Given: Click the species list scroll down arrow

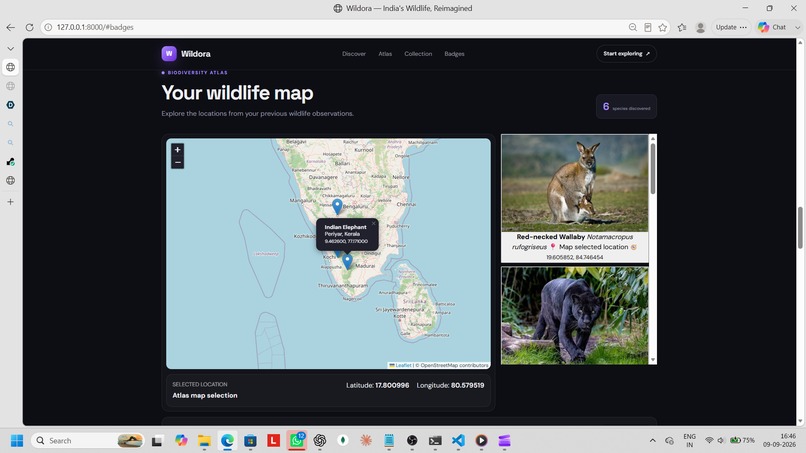Looking at the screenshot, I should tap(653, 360).
